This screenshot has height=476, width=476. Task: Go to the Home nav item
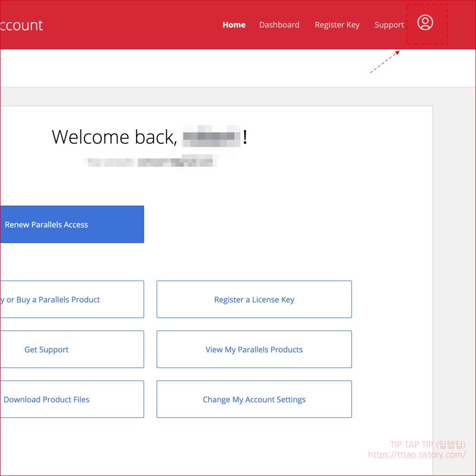(234, 25)
